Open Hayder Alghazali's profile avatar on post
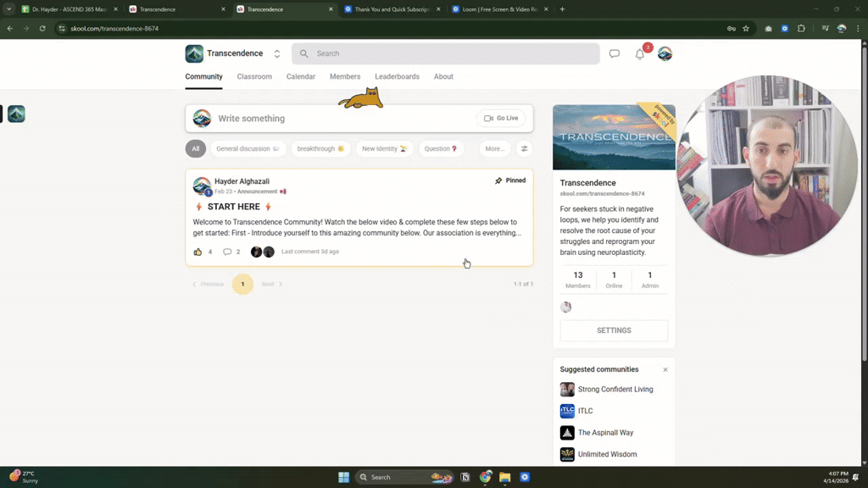 click(202, 186)
